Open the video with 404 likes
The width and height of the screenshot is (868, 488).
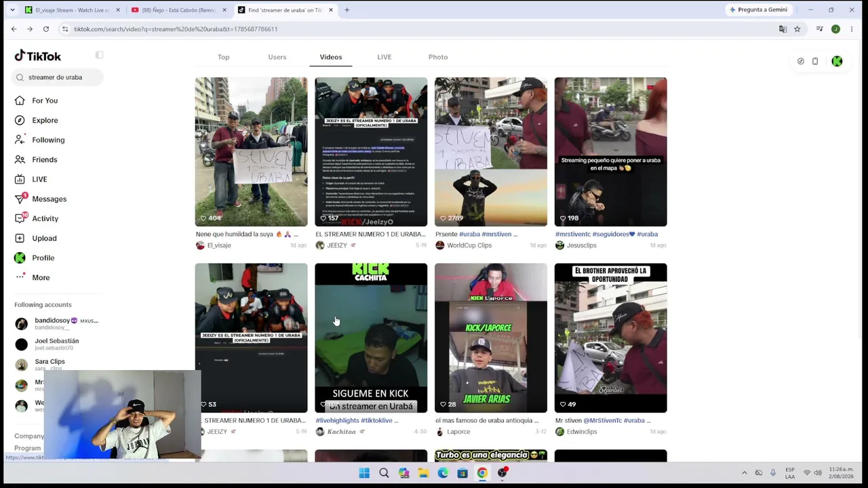pos(251,152)
